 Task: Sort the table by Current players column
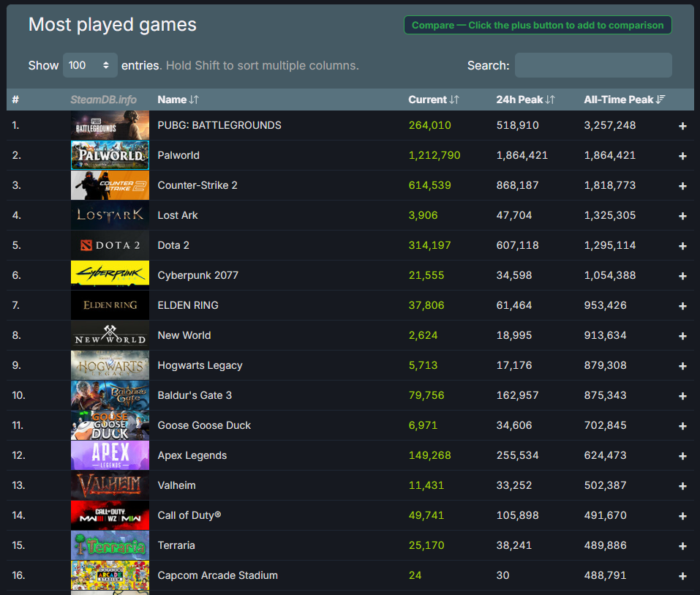434,100
